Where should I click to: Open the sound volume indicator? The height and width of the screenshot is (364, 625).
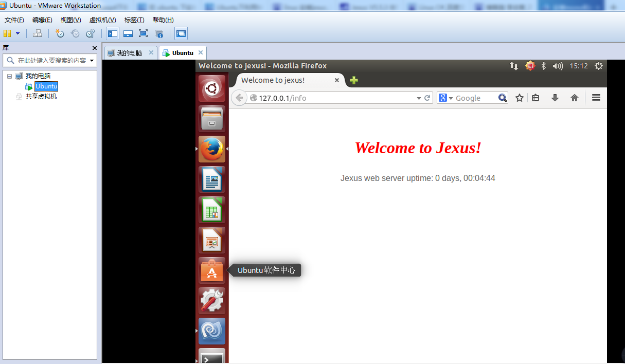click(558, 66)
